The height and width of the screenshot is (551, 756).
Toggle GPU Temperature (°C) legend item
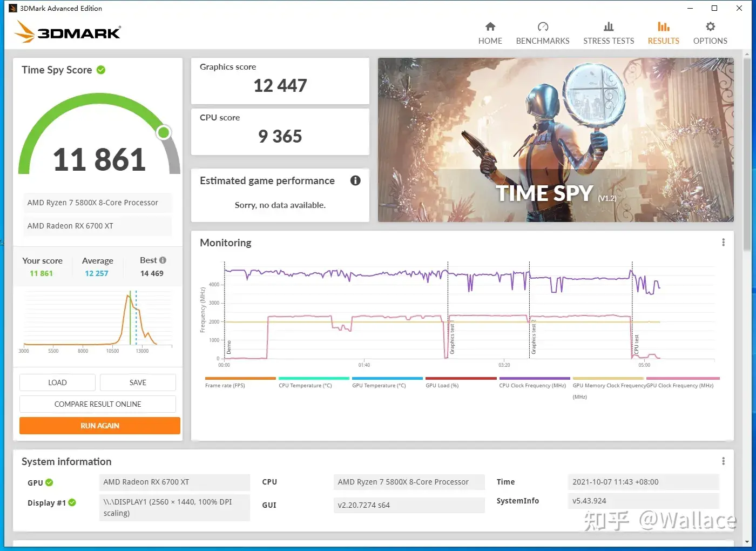click(x=387, y=382)
